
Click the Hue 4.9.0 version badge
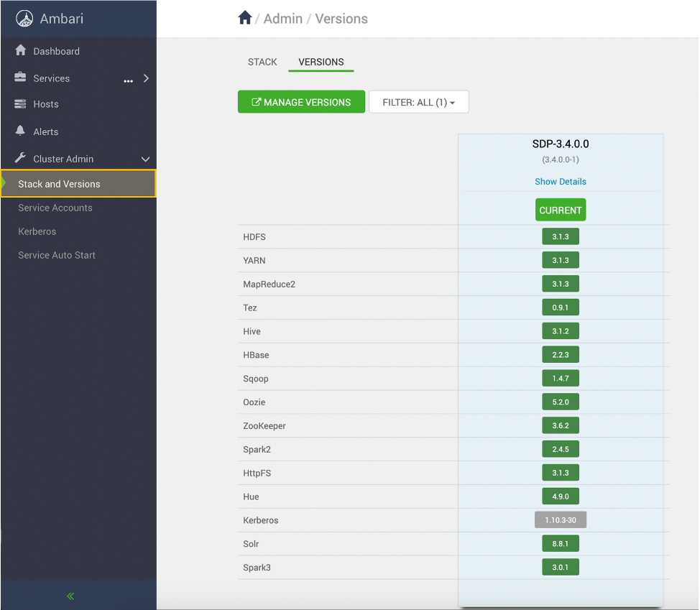pyautogui.click(x=561, y=496)
